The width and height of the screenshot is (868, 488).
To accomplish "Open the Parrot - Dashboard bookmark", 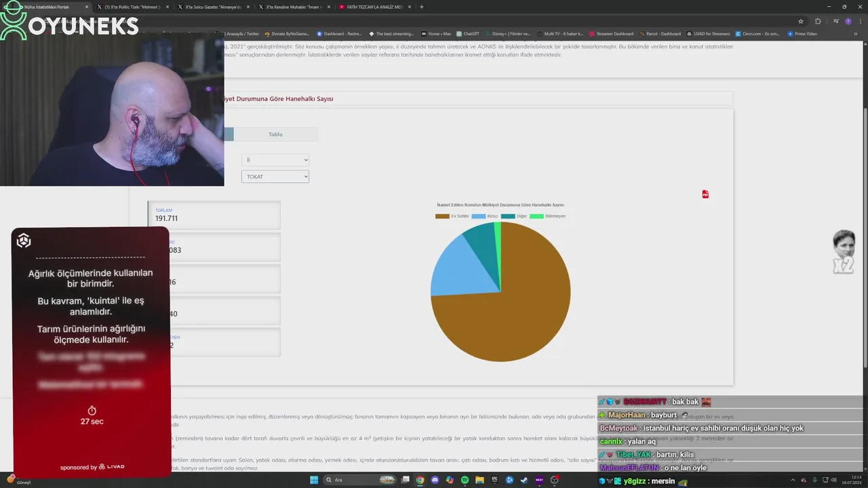I will click(x=660, y=33).
